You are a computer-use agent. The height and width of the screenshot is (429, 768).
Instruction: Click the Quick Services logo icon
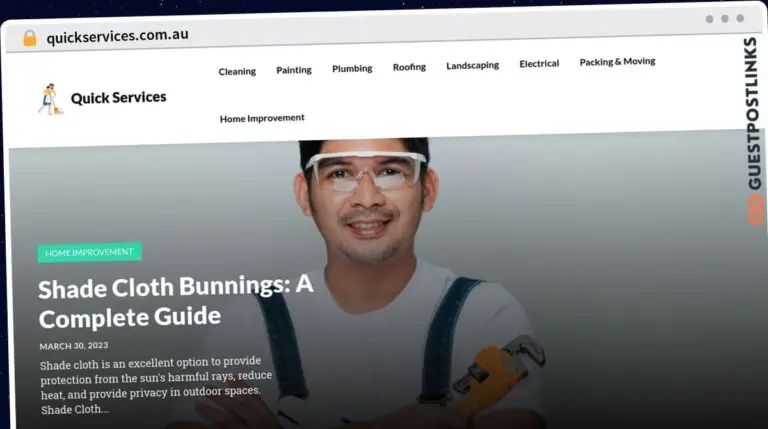tap(49, 98)
